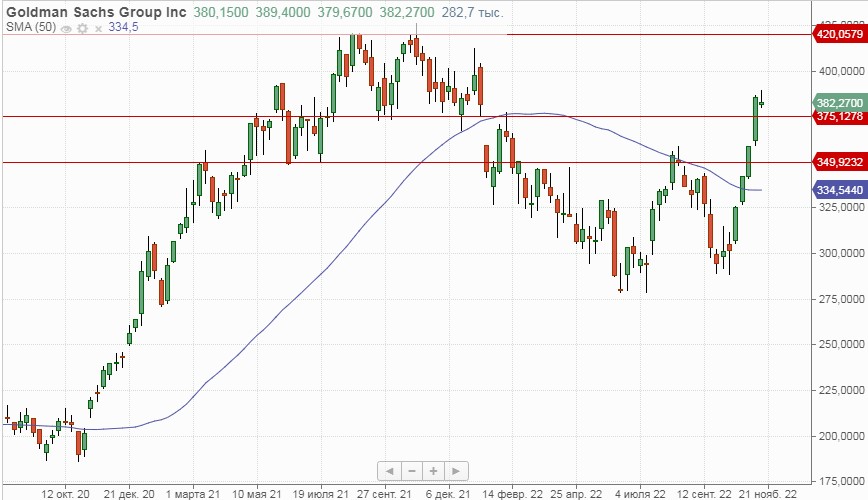Click the SMA value 334,5 in legend
Screen dimensions: 868x500
click(x=121, y=28)
